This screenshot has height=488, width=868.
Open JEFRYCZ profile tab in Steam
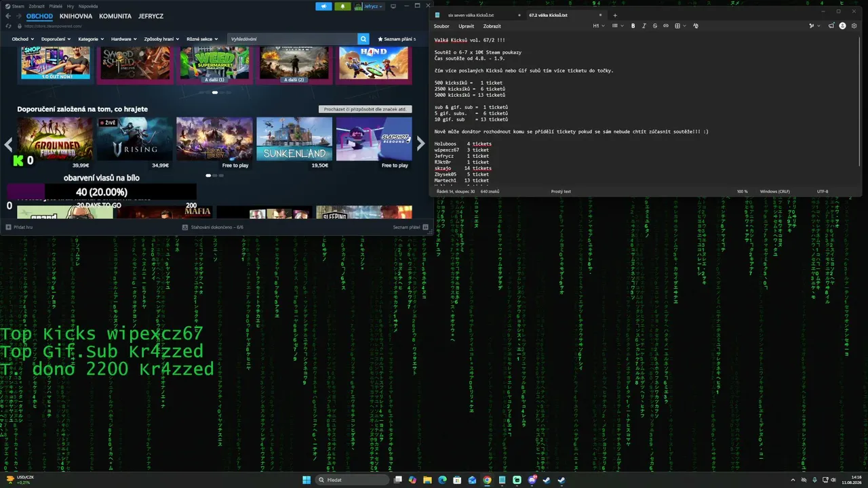[151, 16]
